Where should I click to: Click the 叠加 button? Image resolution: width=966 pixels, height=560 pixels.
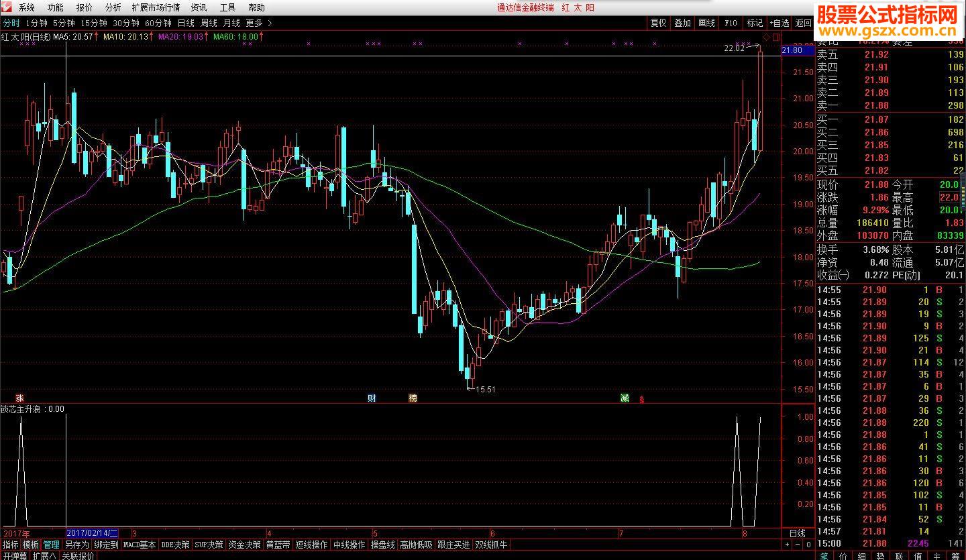[683, 23]
